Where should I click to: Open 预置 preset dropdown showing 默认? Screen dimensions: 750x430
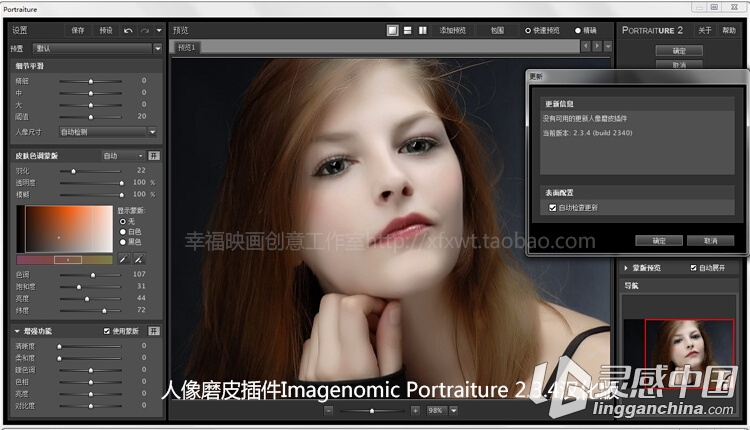(98, 48)
